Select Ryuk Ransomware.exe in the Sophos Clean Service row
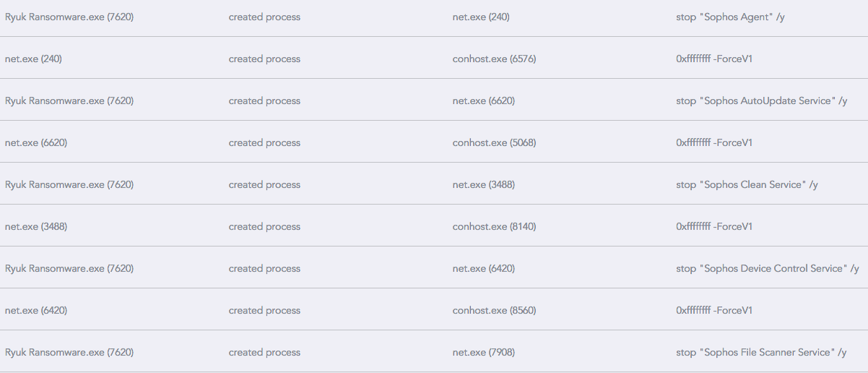 pos(69,184)
